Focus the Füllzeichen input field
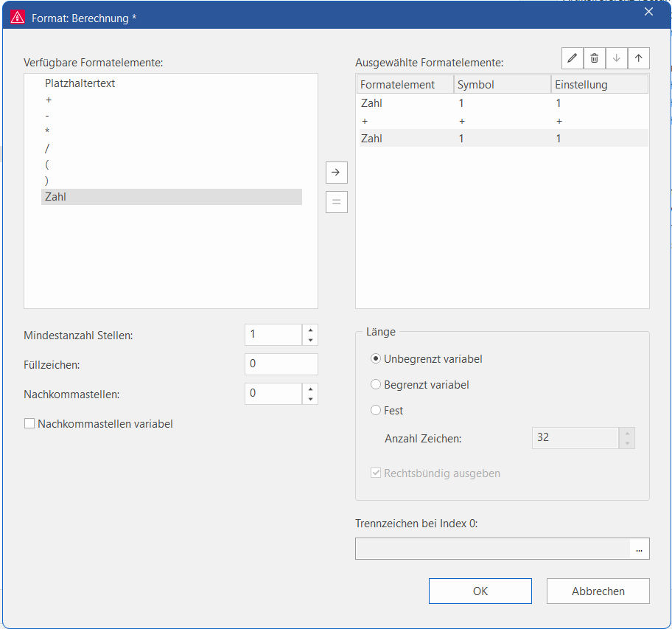The width and height of the screenshot is (672, 629). [x=281, y=364]
